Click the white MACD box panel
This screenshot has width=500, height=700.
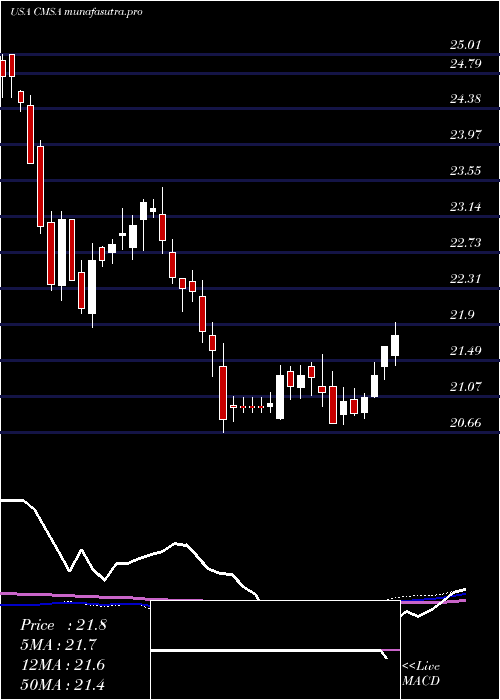point(275,650)
